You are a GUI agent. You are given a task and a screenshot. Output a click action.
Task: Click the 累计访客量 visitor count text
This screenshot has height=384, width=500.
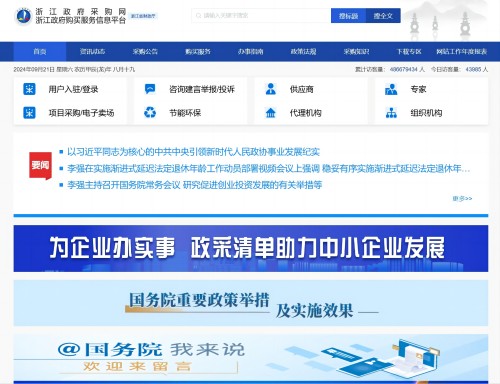pyautogui.click(x=390, y=69)
